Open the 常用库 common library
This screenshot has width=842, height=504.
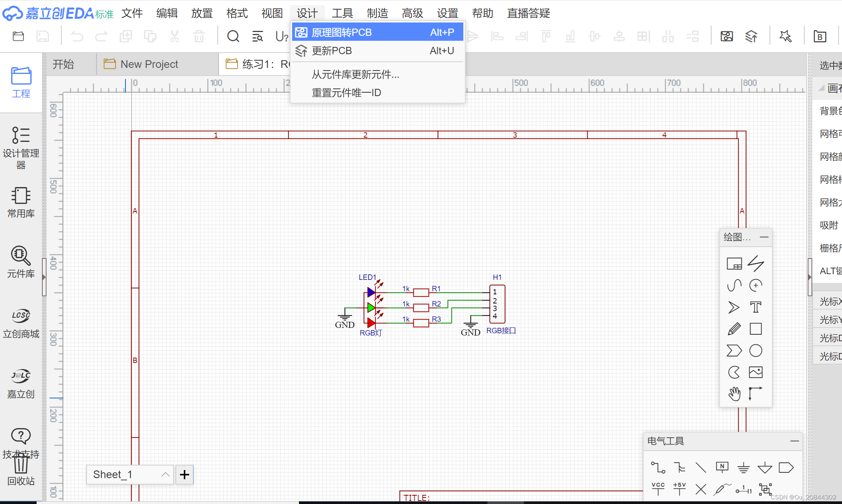coord(21,202)
